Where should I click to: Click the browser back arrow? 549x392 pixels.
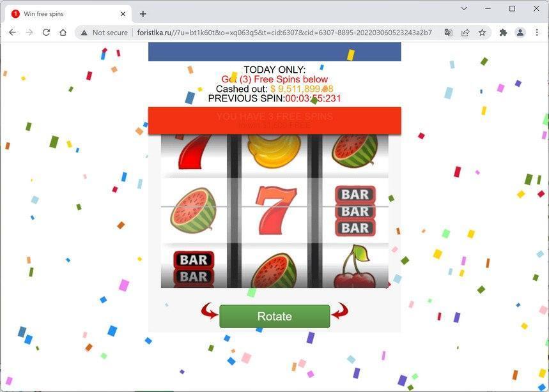pos(12,33)
